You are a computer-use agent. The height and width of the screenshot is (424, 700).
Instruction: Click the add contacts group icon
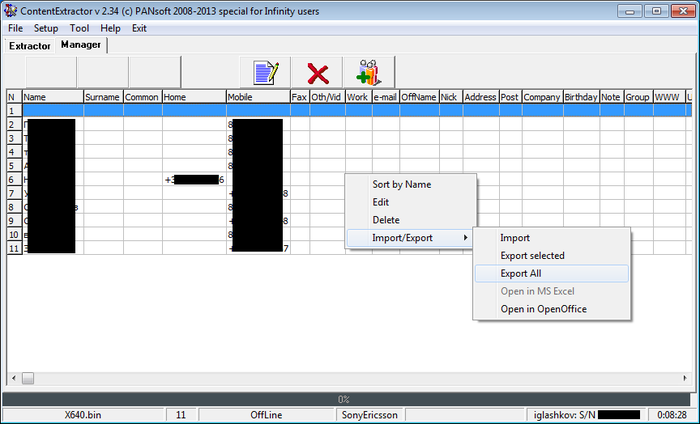point(367,73)
